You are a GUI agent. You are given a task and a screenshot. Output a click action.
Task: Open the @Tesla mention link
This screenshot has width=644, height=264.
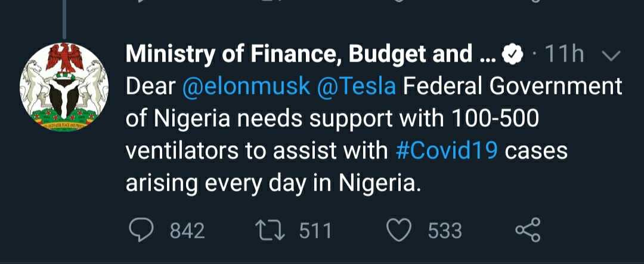[x=357, y=87]
